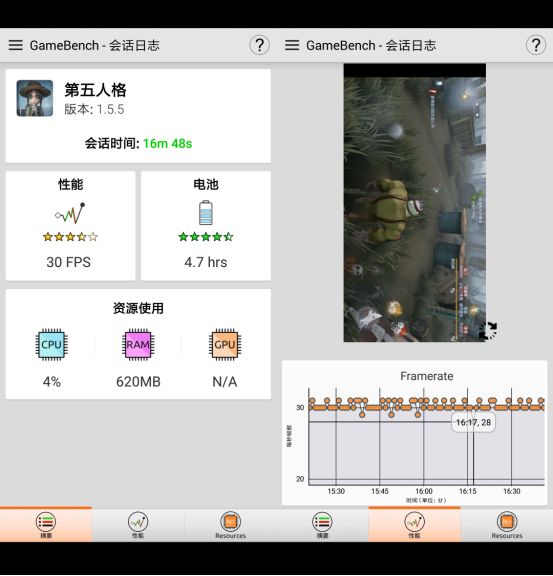Open Resources tab on summary screen

tap(230, 525)
